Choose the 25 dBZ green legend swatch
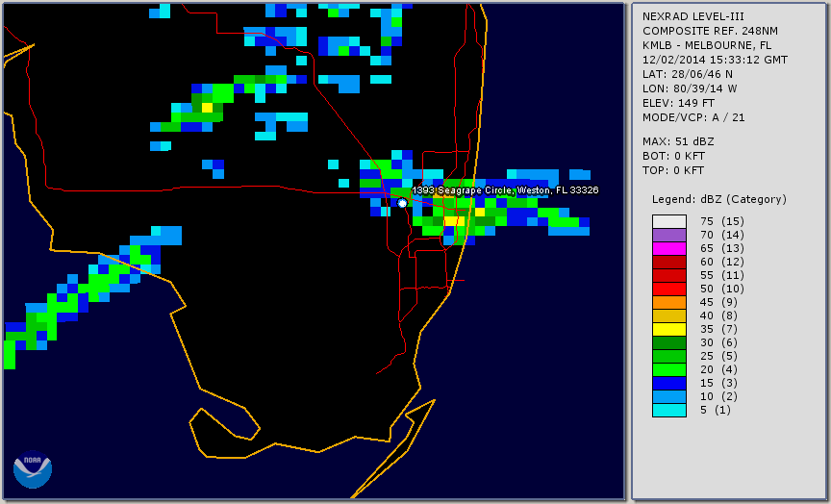 click(669, 357)
